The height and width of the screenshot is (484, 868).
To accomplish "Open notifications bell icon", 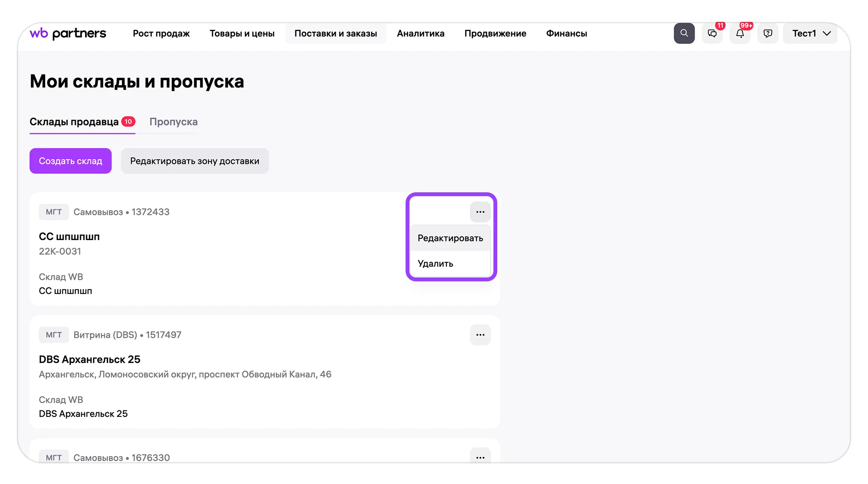I will click(740, 34).
